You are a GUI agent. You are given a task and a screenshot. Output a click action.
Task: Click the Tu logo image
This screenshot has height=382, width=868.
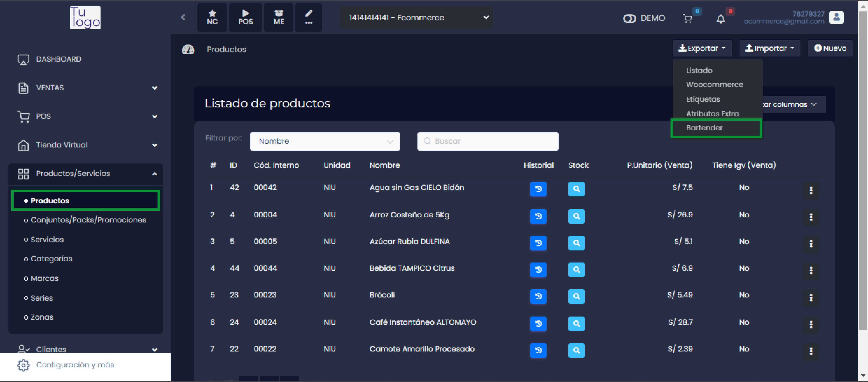[85, 18]
